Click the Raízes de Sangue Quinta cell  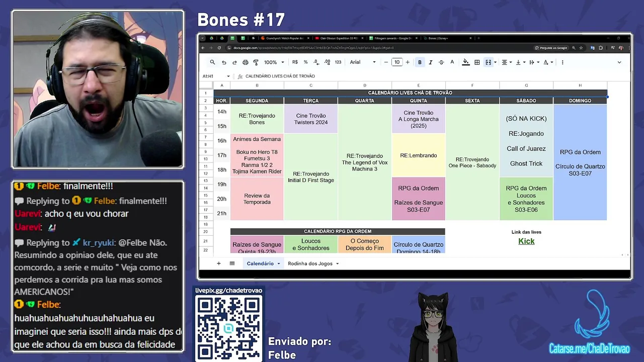257,245
